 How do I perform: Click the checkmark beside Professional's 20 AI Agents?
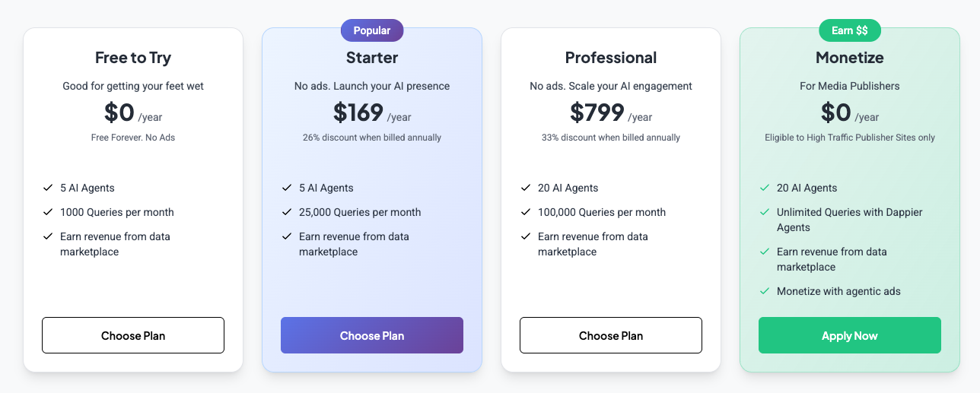pos(526,188)
